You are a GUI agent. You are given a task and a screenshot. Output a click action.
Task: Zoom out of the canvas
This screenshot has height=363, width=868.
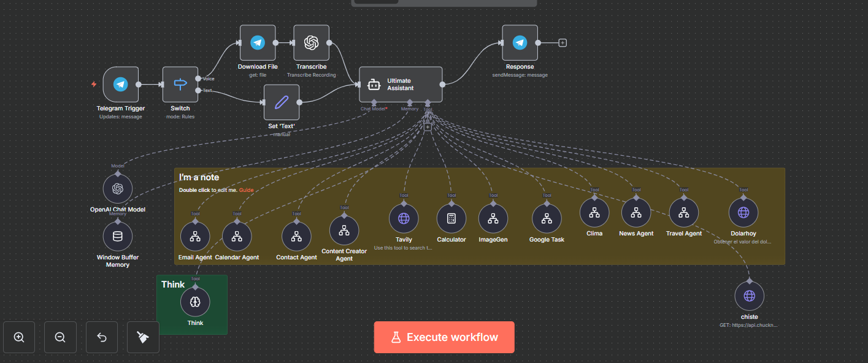[60, 337]
